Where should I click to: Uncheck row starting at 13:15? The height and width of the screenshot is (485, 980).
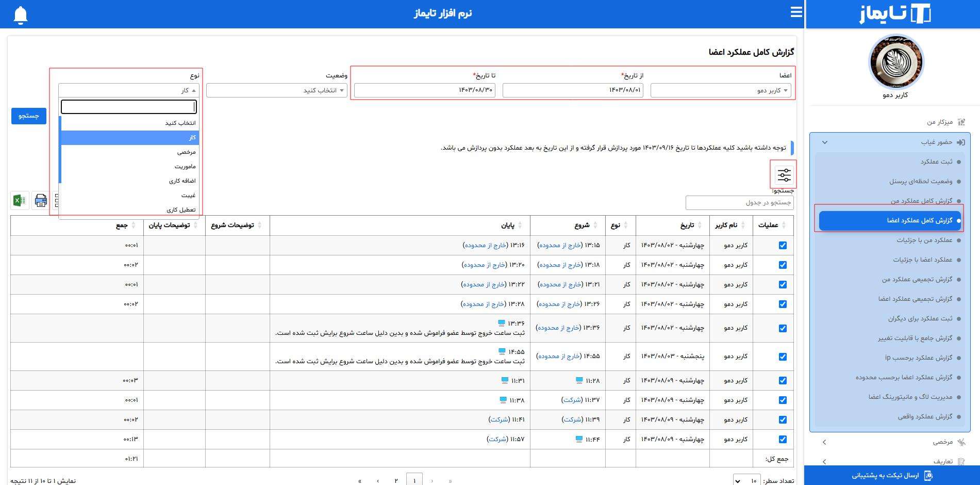point(783,246)
